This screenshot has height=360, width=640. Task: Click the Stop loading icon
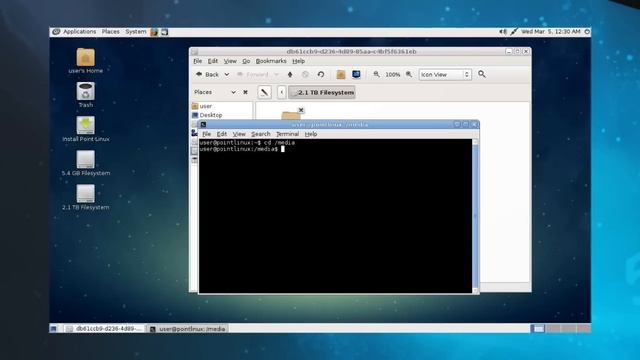[x=305, y=75]
